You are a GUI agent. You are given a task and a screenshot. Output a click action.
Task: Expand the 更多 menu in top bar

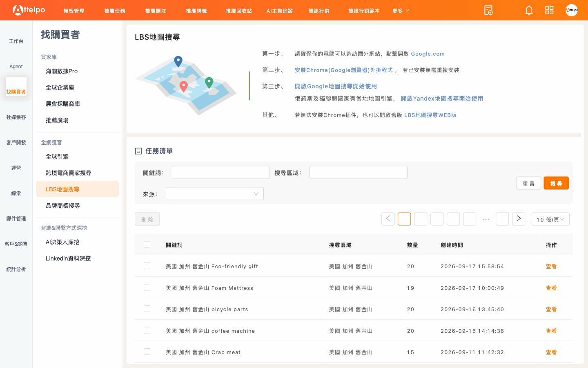tap(401, 11)
